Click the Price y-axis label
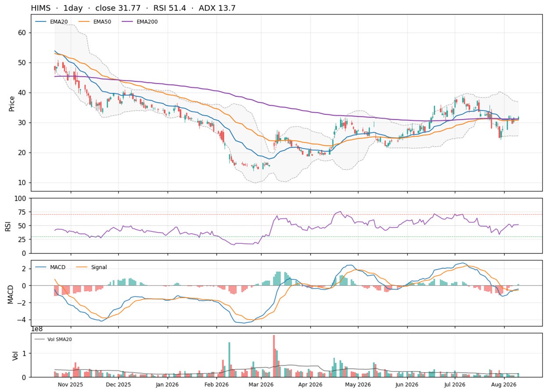The image size is (547, 392). 12,104
